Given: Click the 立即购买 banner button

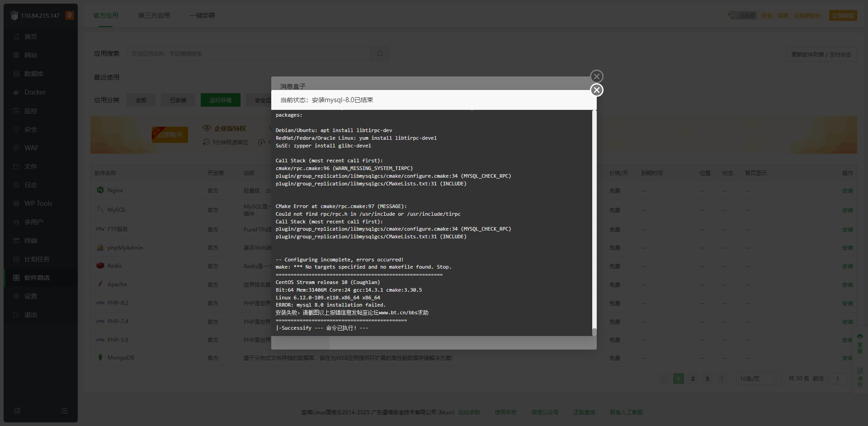Looking at the screenshot, I should [x=170, y=135].
